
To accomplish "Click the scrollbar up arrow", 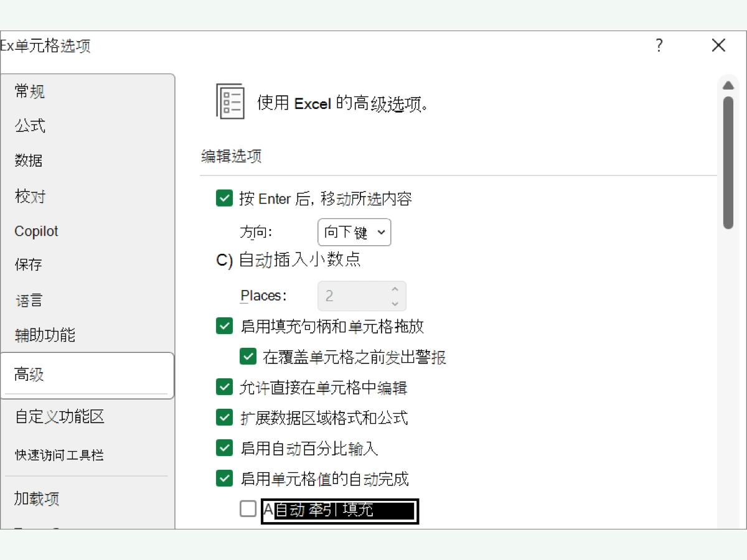I will 728,85.
